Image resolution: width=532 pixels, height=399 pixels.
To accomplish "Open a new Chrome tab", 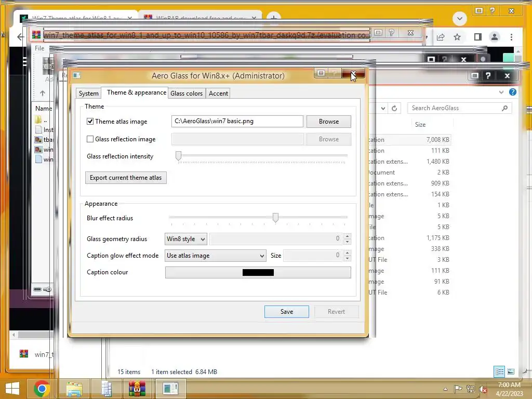I will tap(273, 18).
